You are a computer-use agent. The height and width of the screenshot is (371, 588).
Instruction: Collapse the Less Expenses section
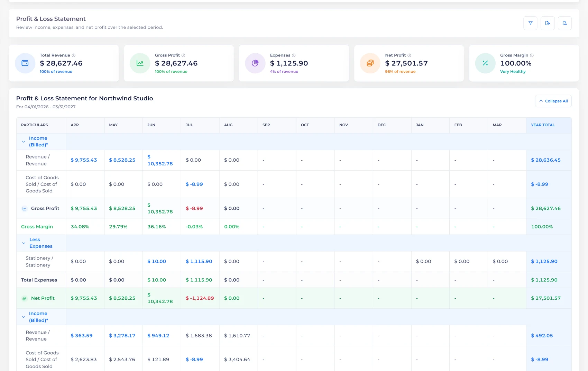24,243
